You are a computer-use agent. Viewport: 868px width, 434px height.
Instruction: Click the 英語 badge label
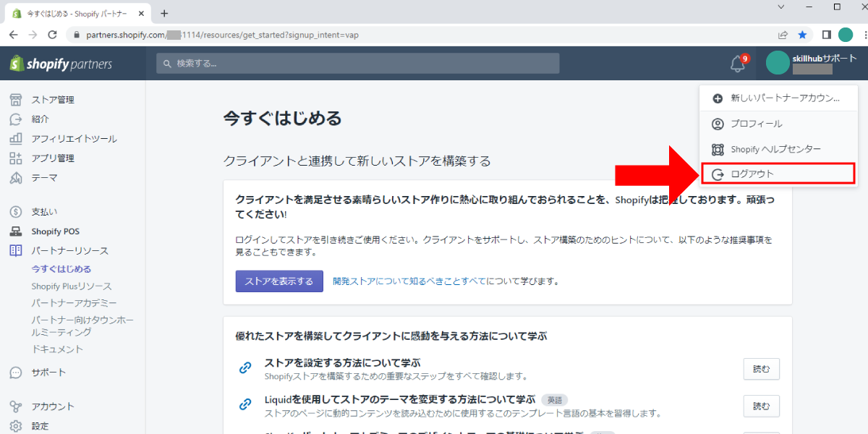click(553, 400)
